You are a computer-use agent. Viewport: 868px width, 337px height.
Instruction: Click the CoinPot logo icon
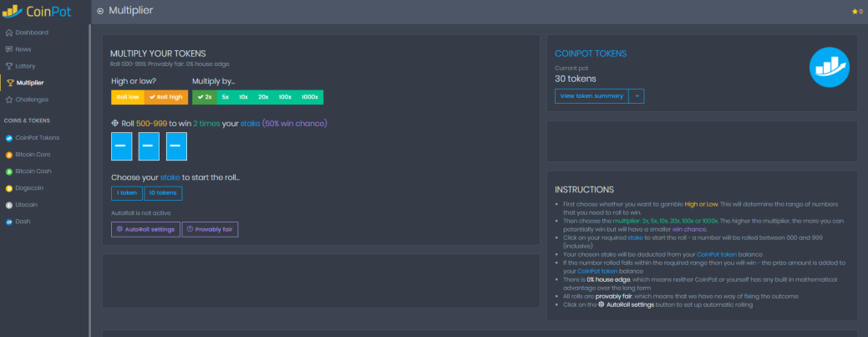13,10
